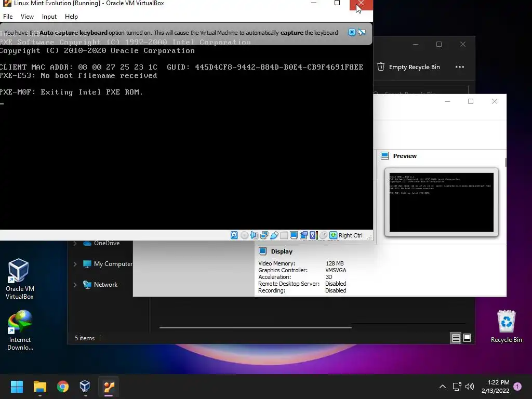The width and height of the screenshot is (532, 399).
Task: Open the Help menu in VM window
Action: (71, 17)
